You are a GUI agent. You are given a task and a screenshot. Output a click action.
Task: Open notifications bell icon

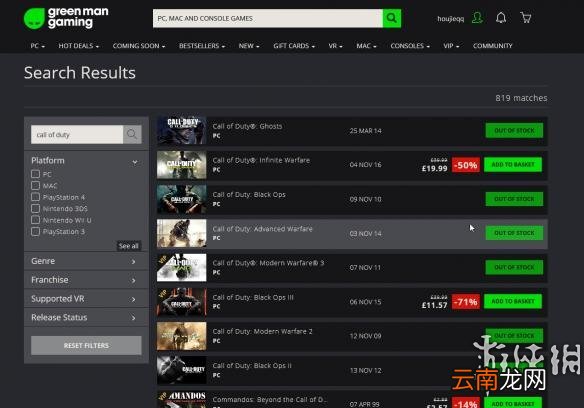[501, 18]
